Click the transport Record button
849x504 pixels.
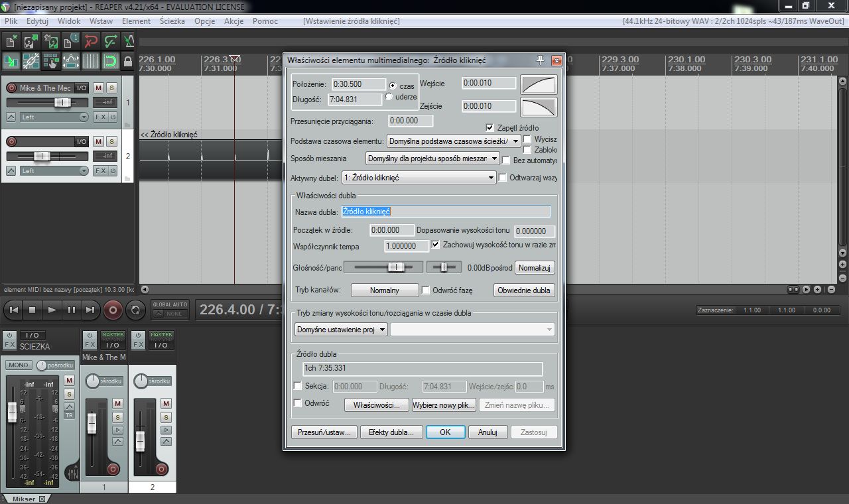click(113, 309)
